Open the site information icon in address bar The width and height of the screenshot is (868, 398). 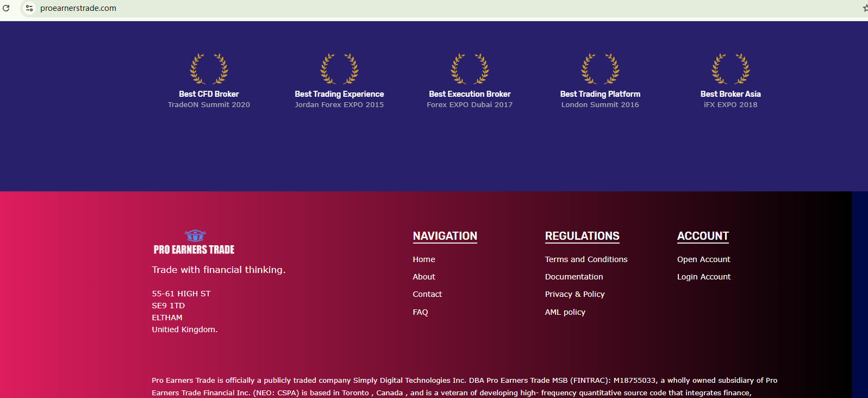pos(29,8)
